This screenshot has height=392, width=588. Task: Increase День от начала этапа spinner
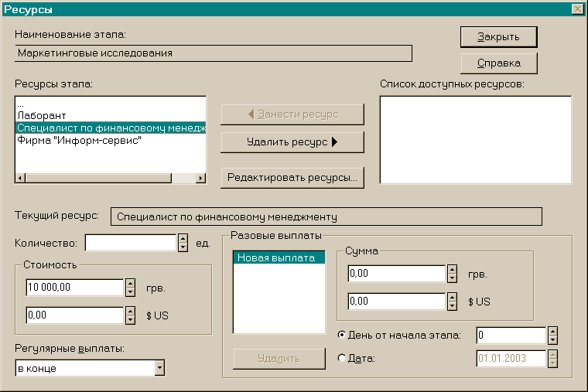[x=552, y=331]
